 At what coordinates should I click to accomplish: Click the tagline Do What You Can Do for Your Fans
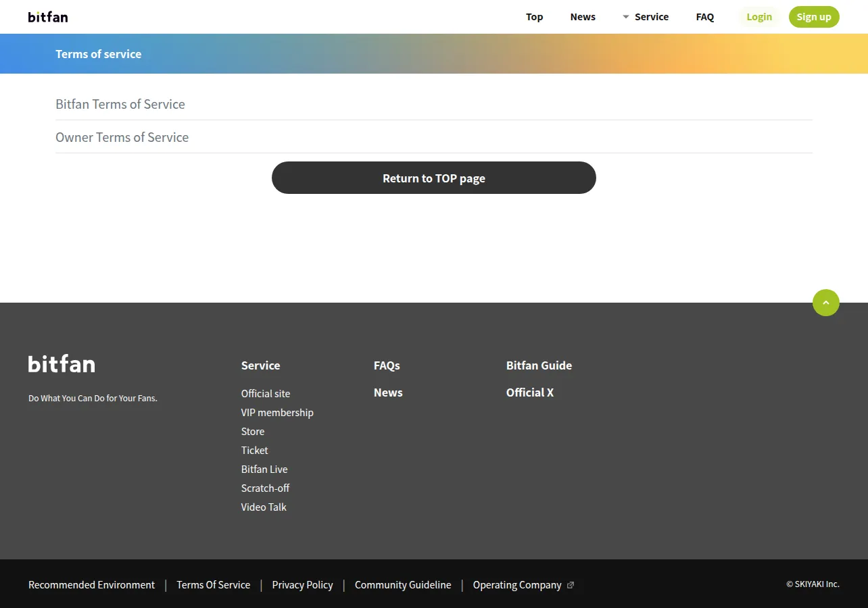[93, 399]
